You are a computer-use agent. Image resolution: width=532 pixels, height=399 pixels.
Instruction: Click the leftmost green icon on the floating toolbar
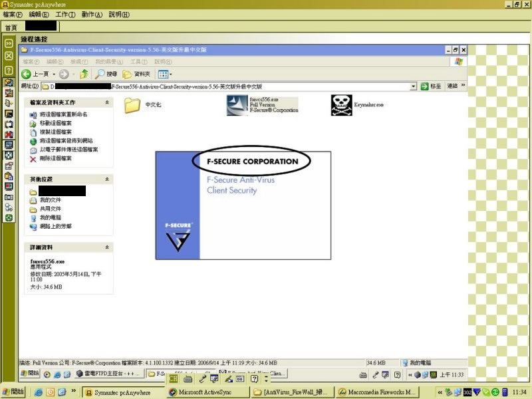click(x=174, y=378)
